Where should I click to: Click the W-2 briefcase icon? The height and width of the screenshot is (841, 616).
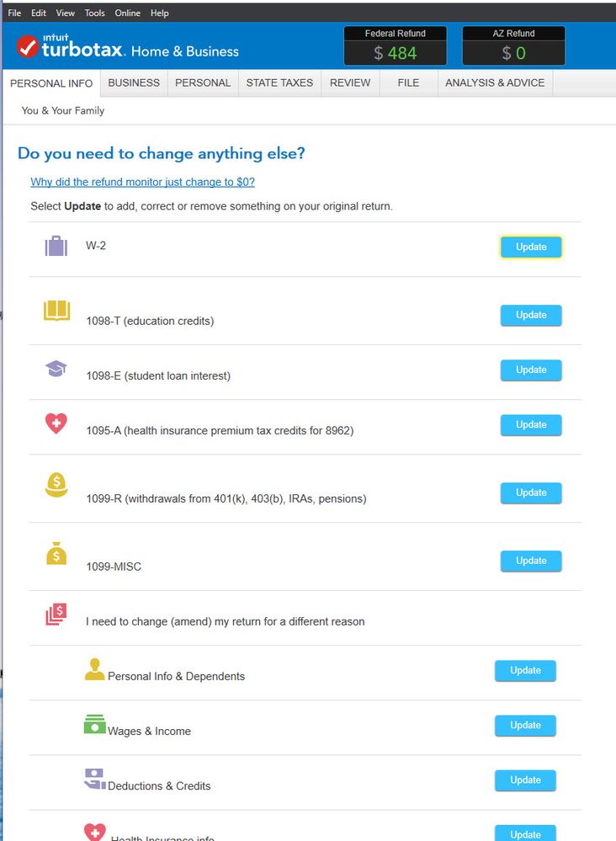tap(56, 246)
